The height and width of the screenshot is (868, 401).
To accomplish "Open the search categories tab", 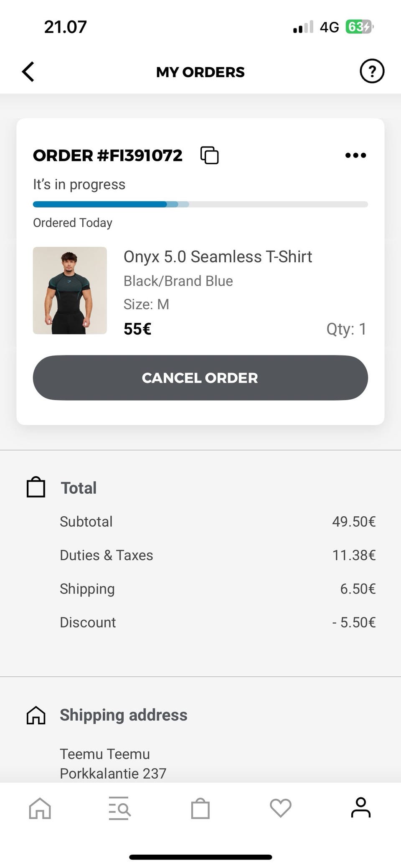I will pos(119,808).
